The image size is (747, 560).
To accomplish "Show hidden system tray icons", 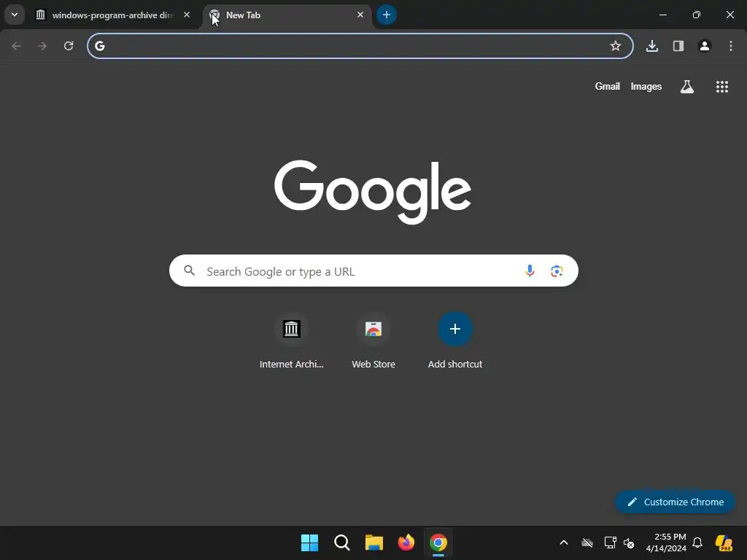I will click(564, 542).
